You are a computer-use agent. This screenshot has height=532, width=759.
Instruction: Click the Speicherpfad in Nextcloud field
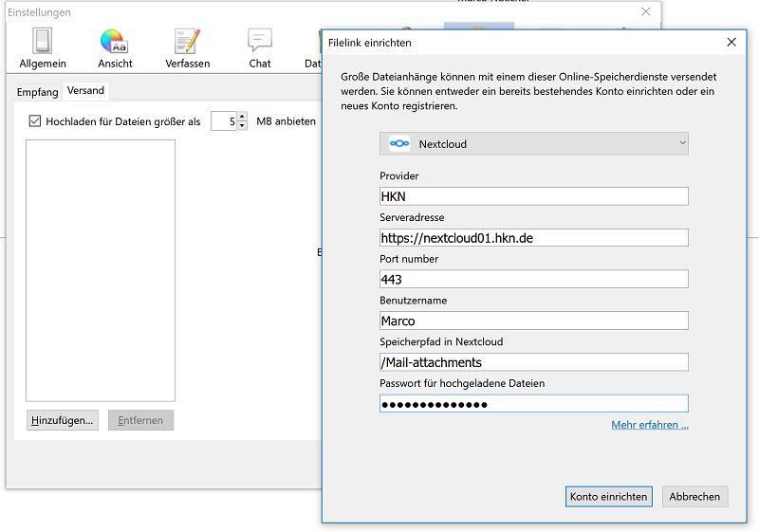coord(534,362)
